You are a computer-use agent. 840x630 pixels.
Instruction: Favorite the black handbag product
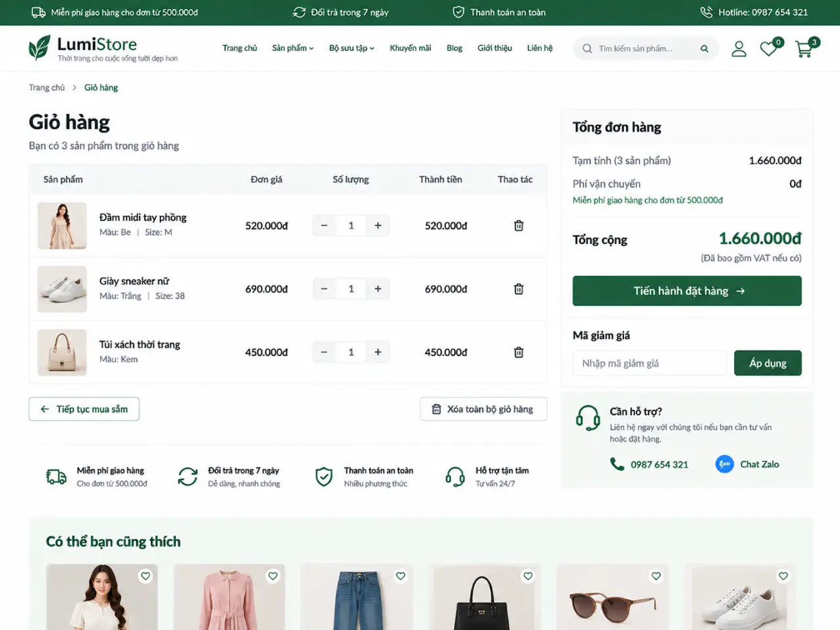(x=528, y=576)
